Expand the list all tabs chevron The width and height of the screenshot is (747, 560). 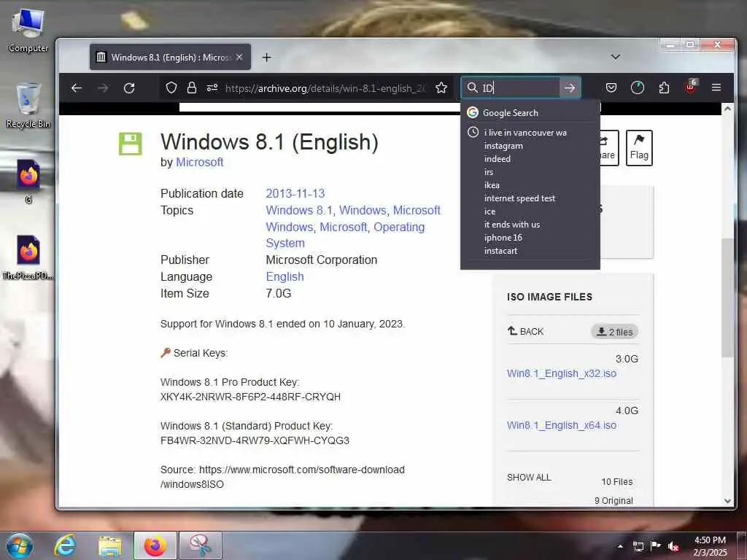click(x=616, y=57)
